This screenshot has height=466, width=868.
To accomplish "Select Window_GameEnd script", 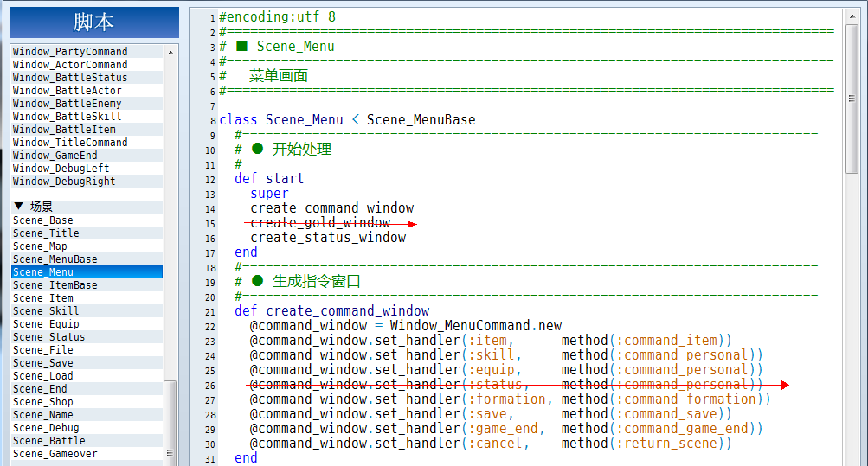I will click(x=87, y=156).
